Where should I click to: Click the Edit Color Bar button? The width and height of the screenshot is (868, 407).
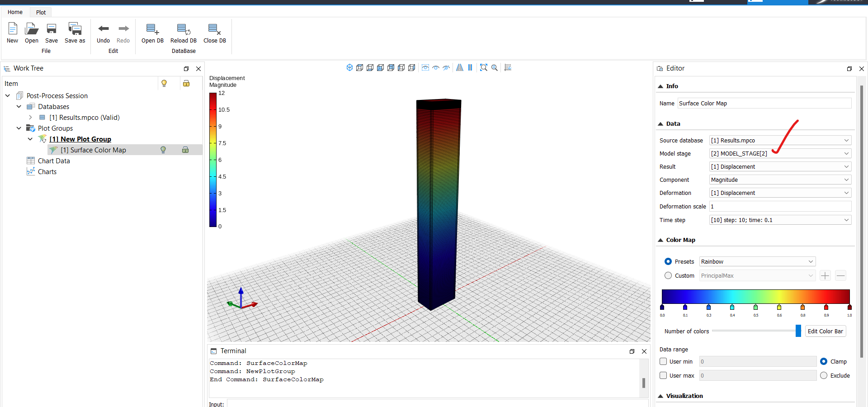826,331
